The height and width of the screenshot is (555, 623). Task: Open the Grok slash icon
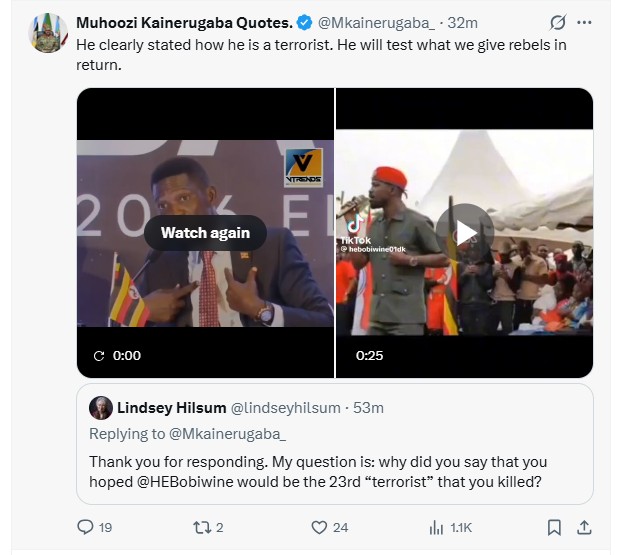click(x=559, y=23)
